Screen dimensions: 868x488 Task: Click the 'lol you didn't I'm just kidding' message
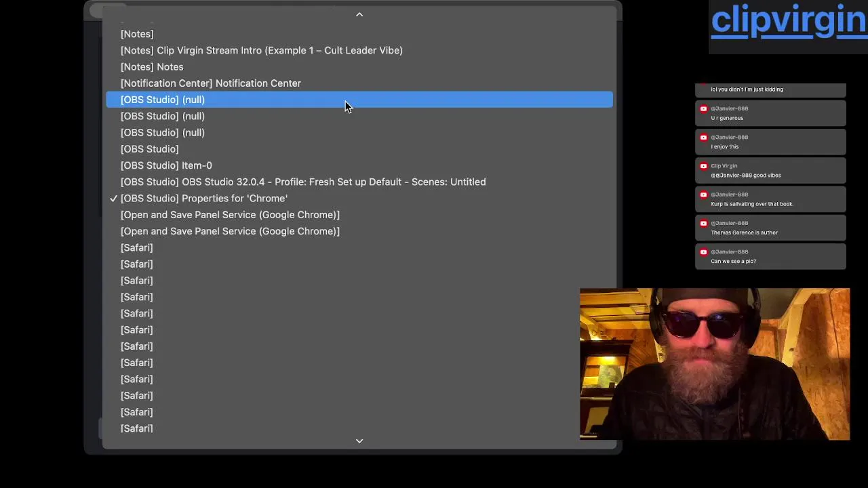tap(747, 89)
